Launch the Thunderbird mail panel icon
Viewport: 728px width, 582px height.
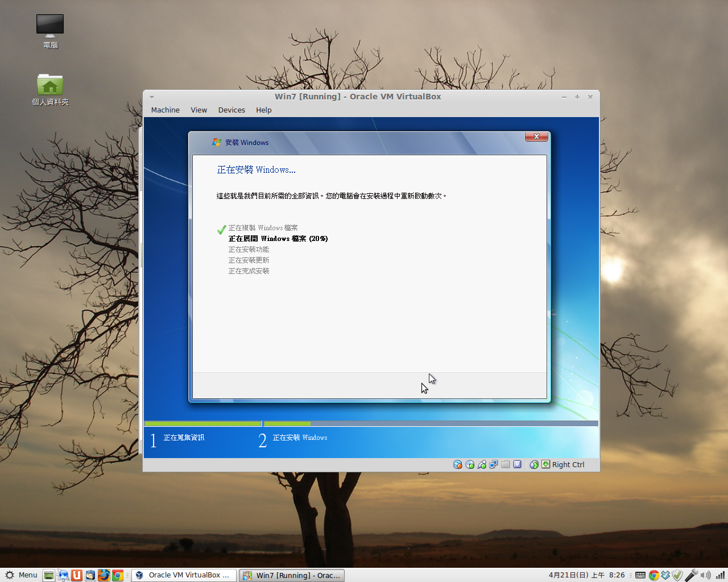(x=90, y=575)
